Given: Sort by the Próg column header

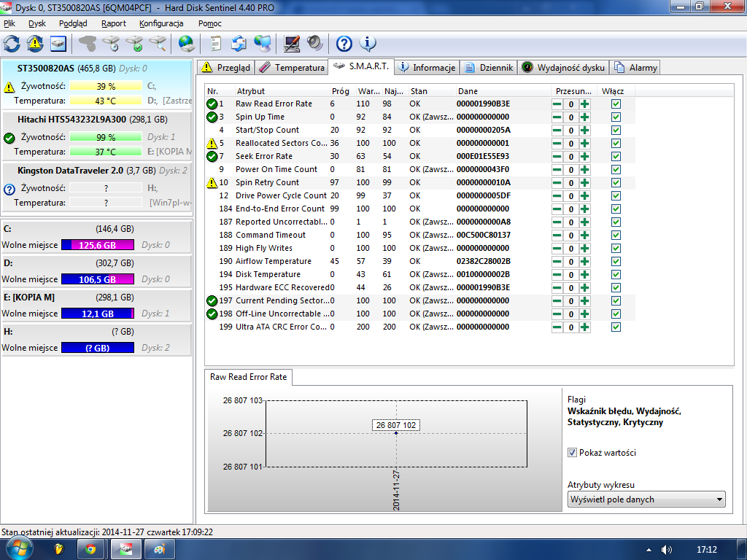Looking at the screenshot, I should click(x=341, y=91).
